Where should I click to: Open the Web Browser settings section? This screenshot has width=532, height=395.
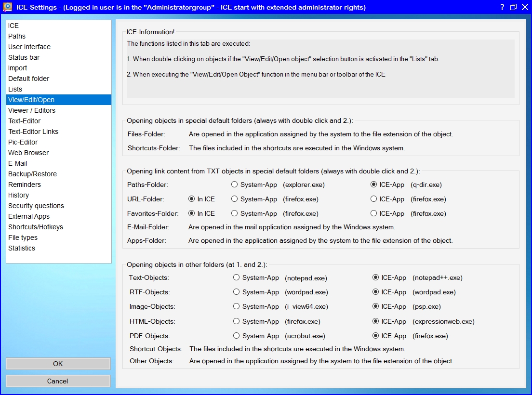(28, 153)
